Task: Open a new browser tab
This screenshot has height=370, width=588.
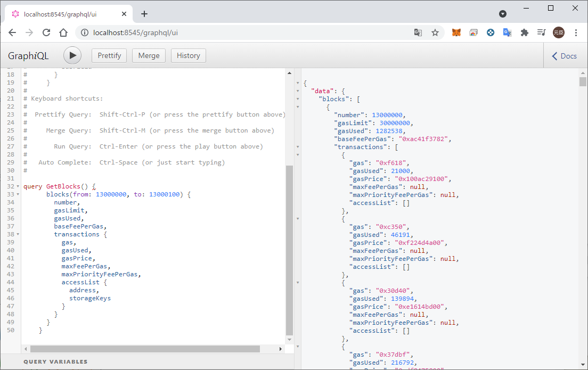Action: [144, 14]
